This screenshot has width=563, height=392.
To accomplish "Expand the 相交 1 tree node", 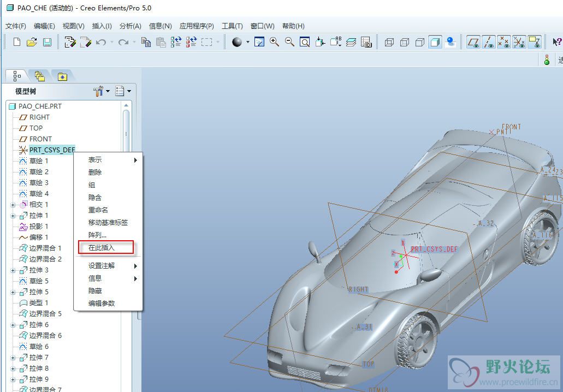I will click(13, 205).
